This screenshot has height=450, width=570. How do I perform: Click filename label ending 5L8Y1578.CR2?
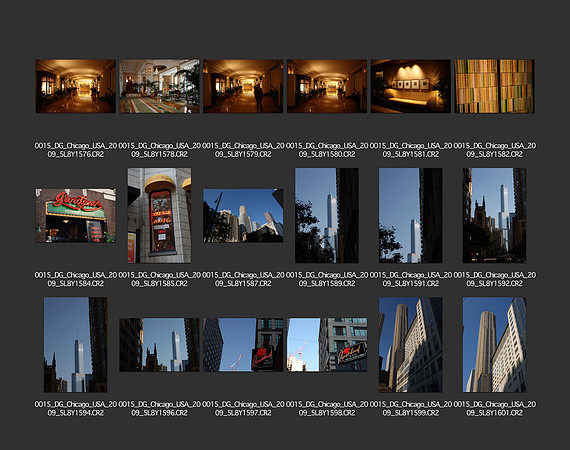[x=159, y=150]
